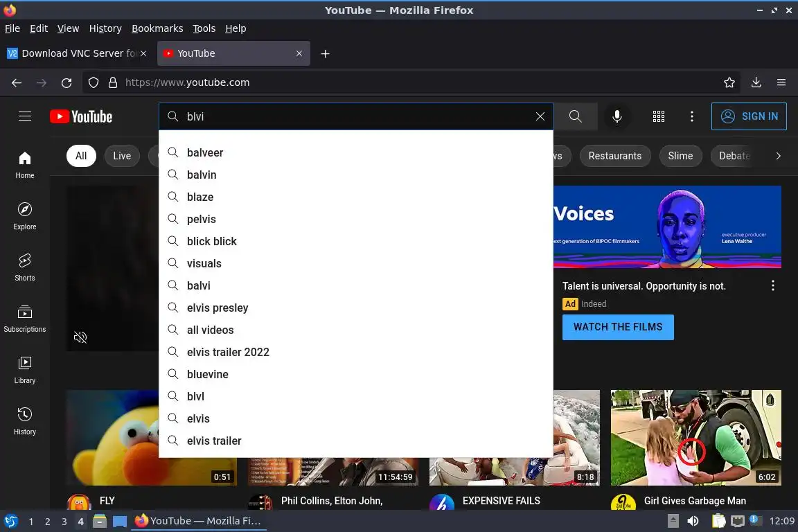
Task: Open YouTube settings three-dot menu
Action: (691, 116)
